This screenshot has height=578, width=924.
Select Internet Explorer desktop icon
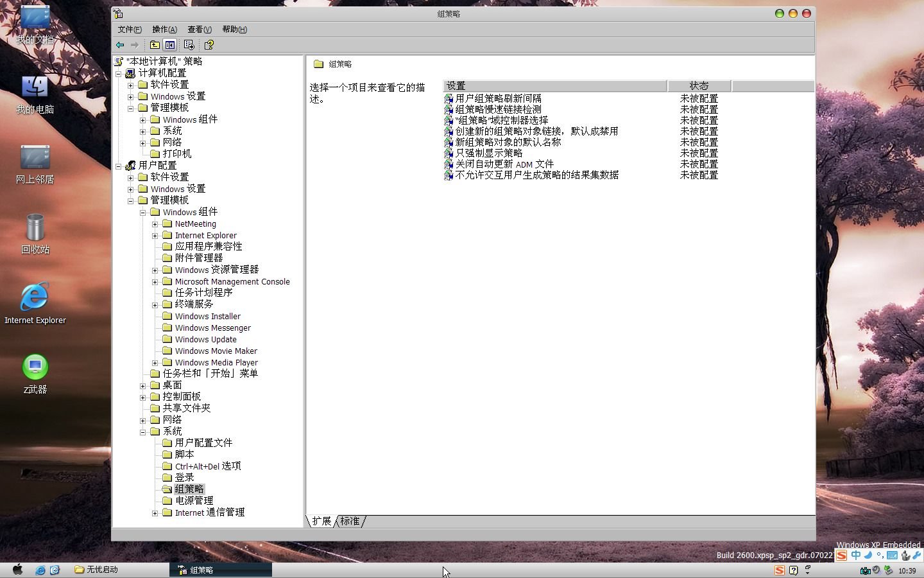(35, 304)
